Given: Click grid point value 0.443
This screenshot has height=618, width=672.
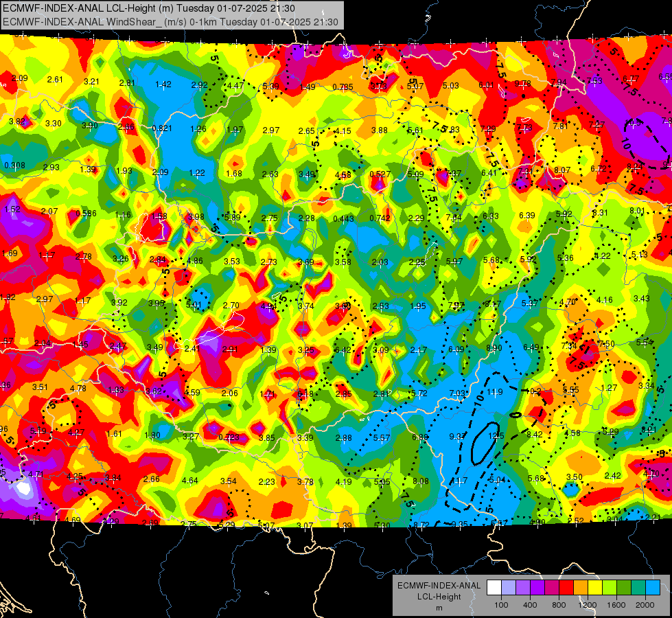Looking at the screenshot, I should 344,219.
